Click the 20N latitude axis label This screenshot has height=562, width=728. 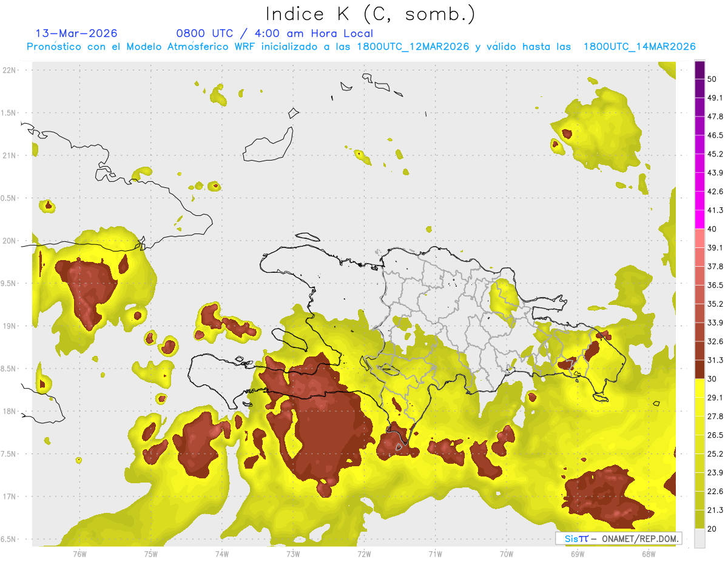10,241
